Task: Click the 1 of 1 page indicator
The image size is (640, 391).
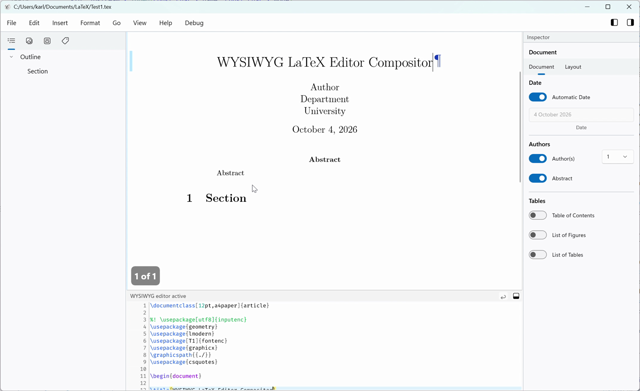Action: coord(145,276)
